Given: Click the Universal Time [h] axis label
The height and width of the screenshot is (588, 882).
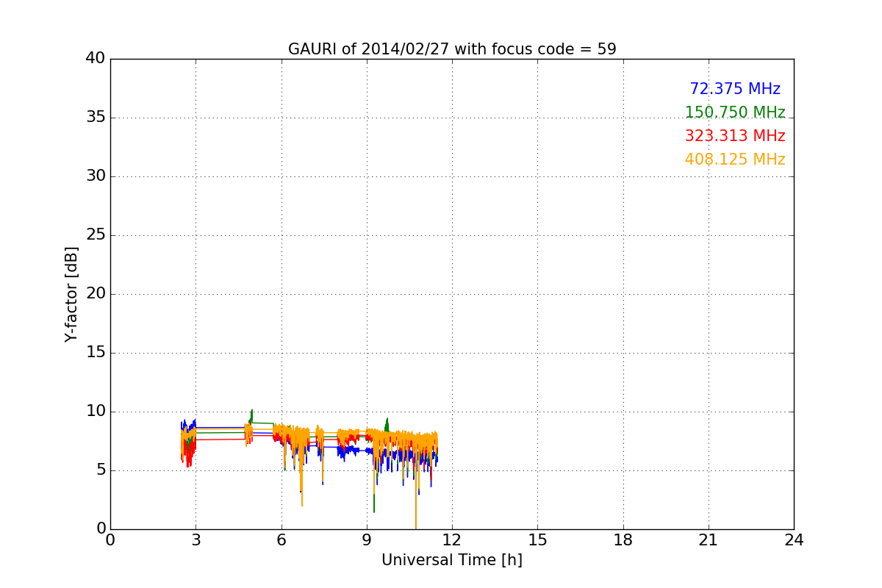Looking at the screenshot, I should point(452,560).
